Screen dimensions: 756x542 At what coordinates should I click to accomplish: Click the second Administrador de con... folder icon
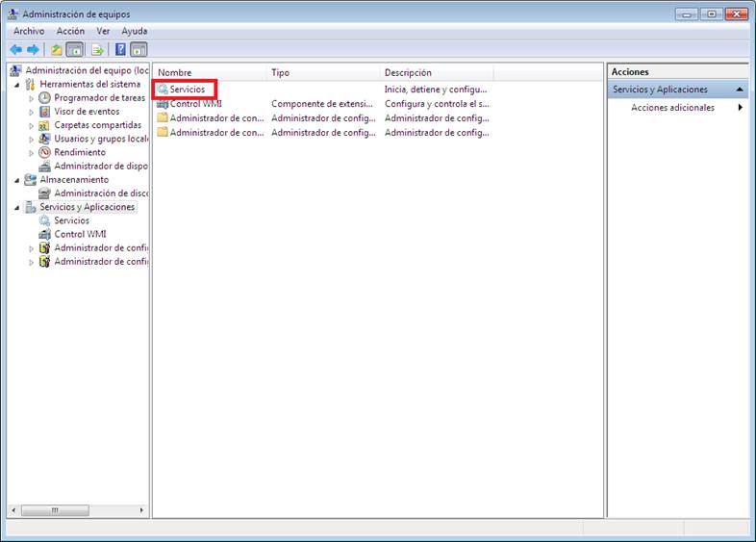click(163, 132)
